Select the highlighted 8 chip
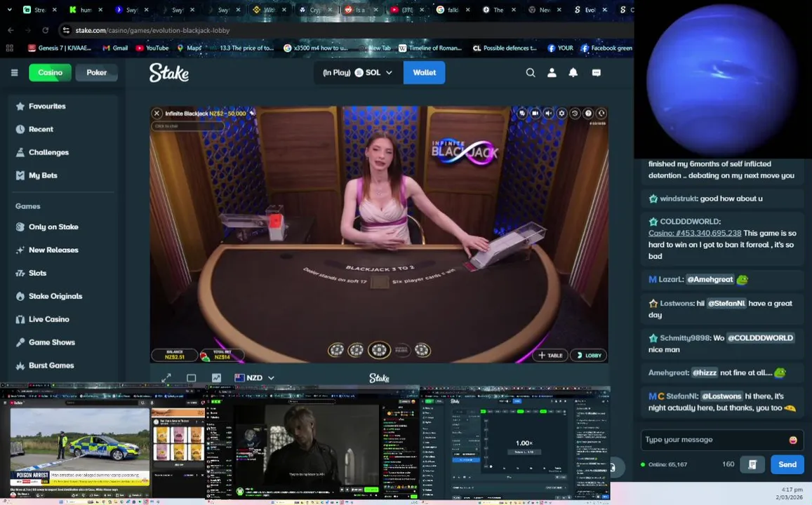The image size is (812, 505). point(379,350)
